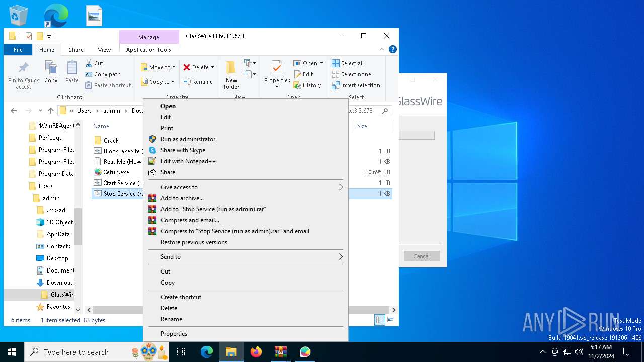Open the Copy to dropdown

click(x=157, y=82)
